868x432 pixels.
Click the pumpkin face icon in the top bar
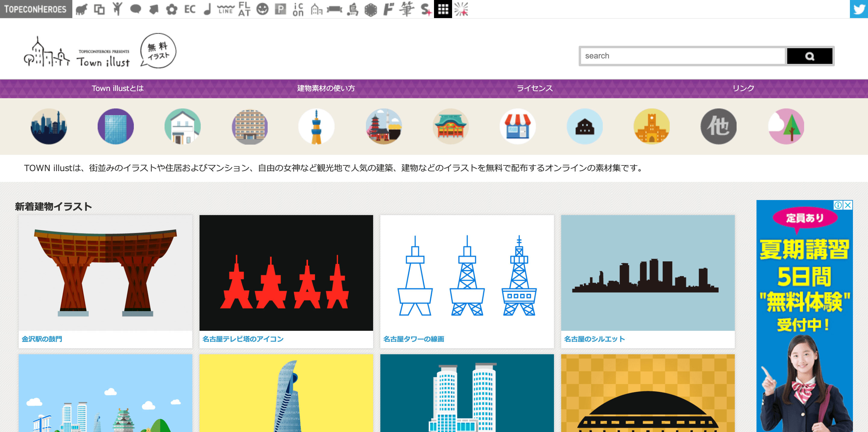click(x=262, y=9)
